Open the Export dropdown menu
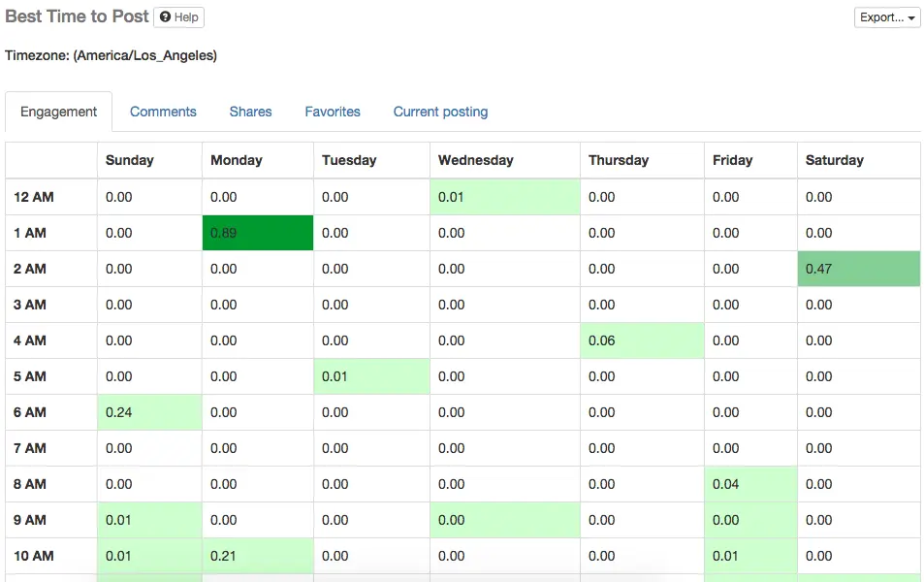 (x=887, y=17)
